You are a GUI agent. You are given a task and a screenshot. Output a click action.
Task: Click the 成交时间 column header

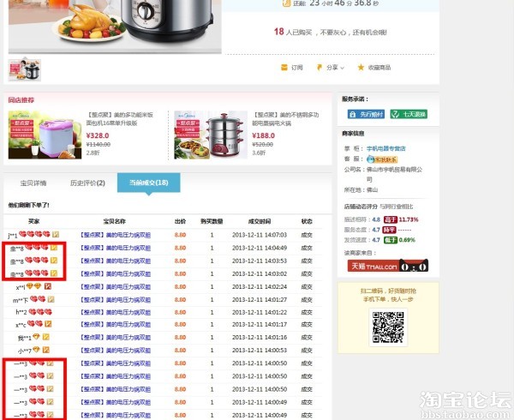[260, 221]
